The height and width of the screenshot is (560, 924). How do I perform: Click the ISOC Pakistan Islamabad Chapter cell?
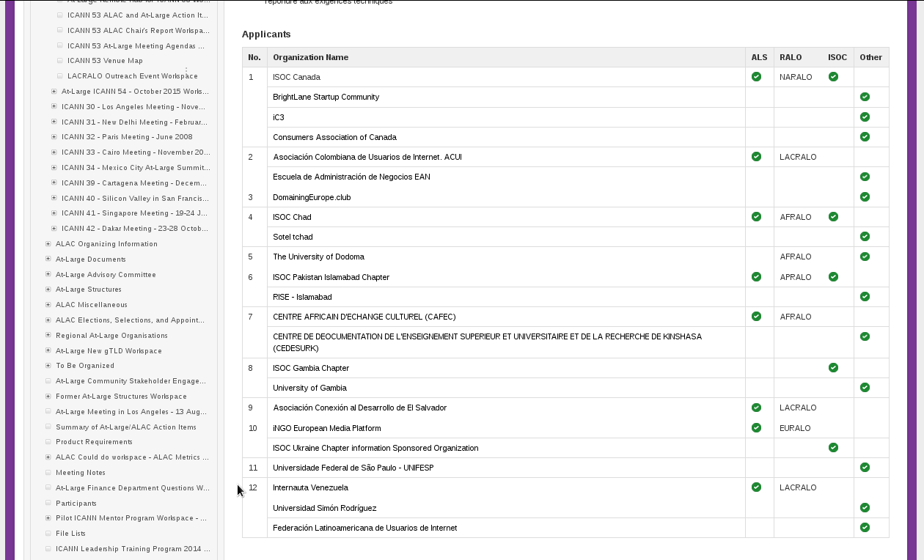point(331,277)
